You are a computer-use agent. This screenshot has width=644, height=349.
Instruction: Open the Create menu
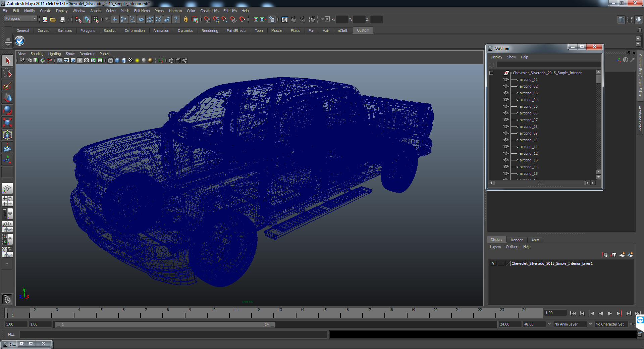coord(45,11)
